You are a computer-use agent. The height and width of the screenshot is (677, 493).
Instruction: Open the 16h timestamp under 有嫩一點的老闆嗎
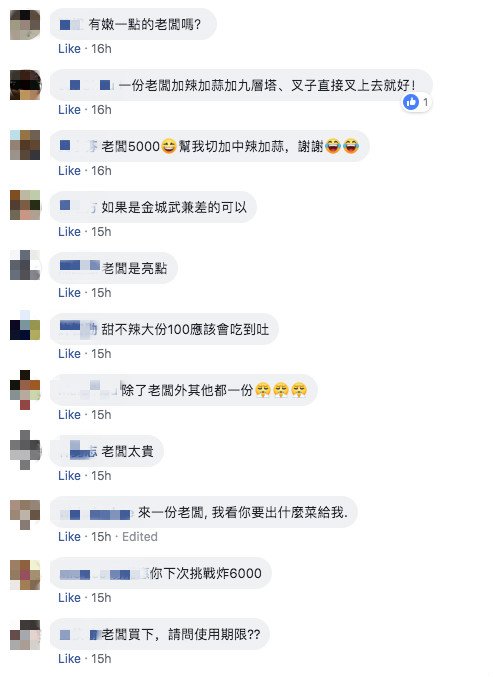pos(101,49)
